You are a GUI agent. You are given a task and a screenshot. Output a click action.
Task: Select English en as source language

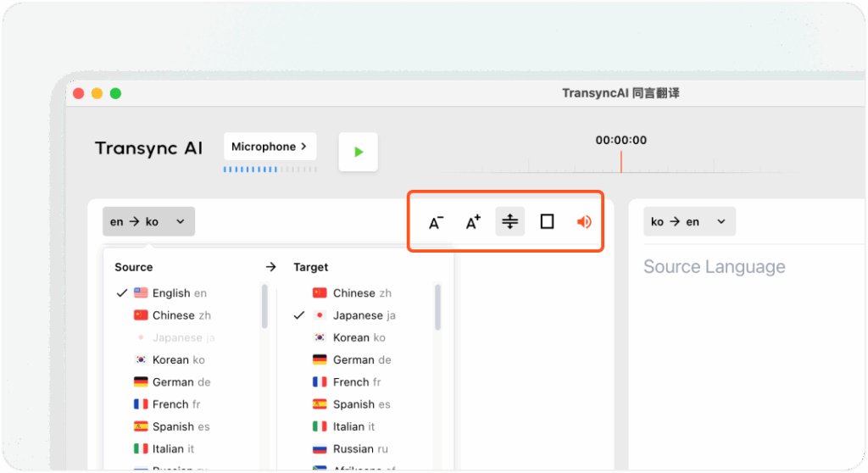point(179,293)
